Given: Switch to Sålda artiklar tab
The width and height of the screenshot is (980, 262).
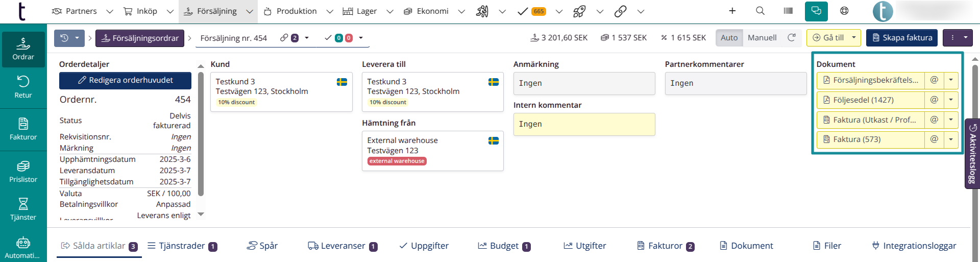Looking at the screenshot, I should [x=99, y=246].
